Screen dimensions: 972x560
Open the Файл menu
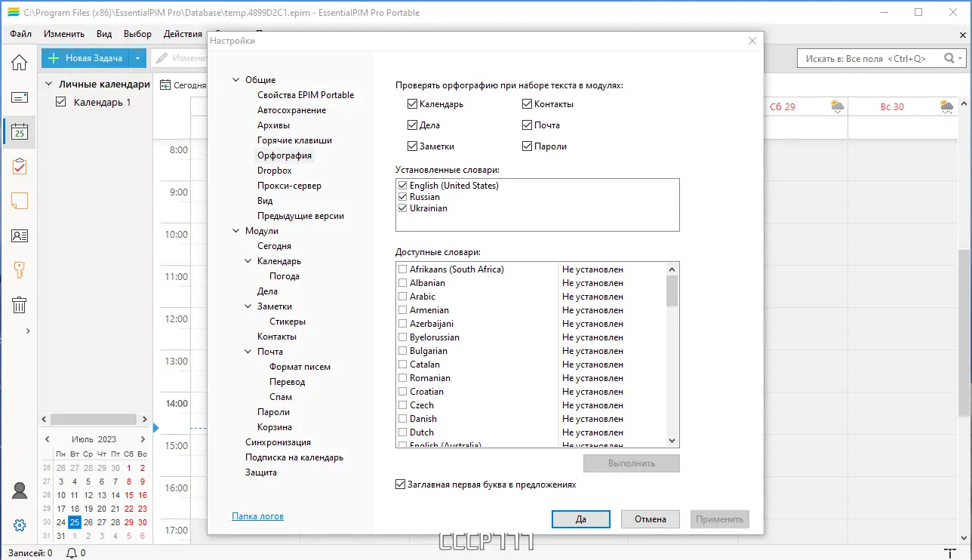[x=21, y=34]
